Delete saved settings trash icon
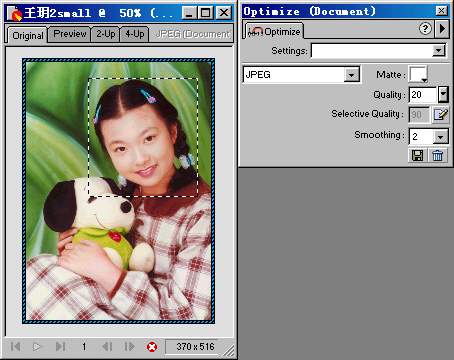Screen dimensions: 454x360 point(437,156)
